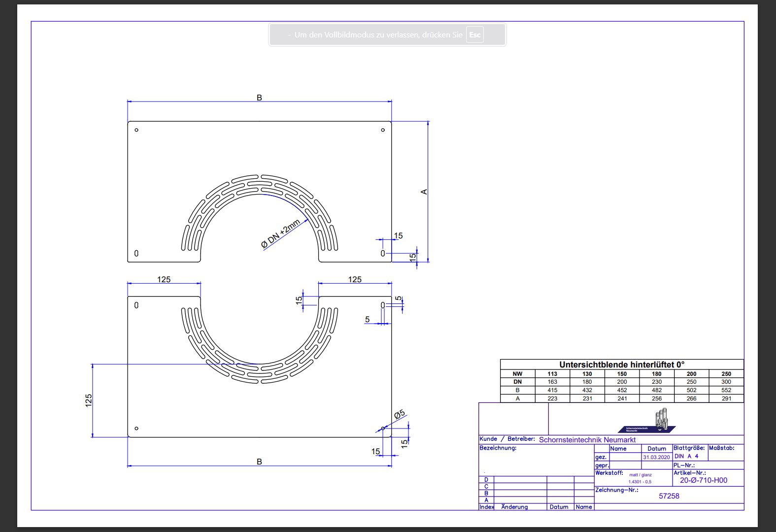Select the Ø5 hole dimension label
776x532 pixels.
(x=399, y=414)
